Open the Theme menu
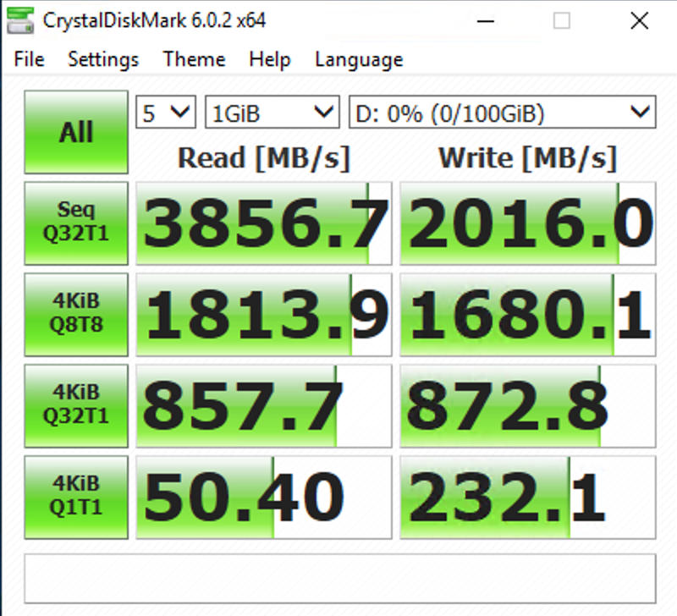Image resolution: width=677 pixels, height=616 pixels. pyautogui.click(x=195, y=59)
